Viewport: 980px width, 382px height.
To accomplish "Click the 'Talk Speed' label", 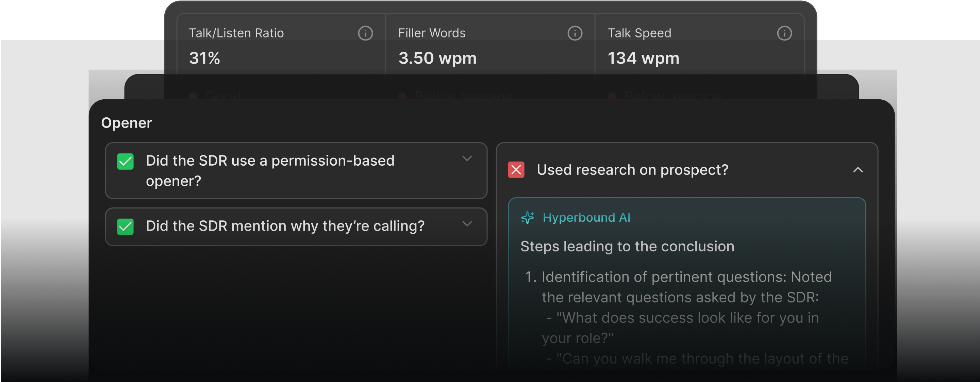I will click(x=639, y=33).
